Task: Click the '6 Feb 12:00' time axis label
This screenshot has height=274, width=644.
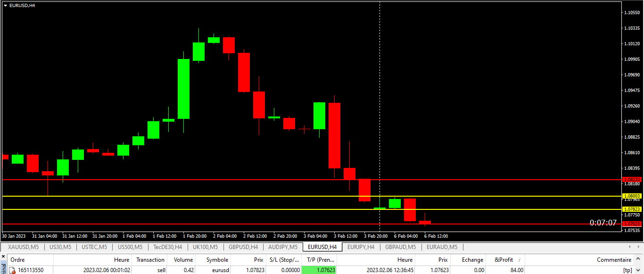Action: tap(436, 236)
